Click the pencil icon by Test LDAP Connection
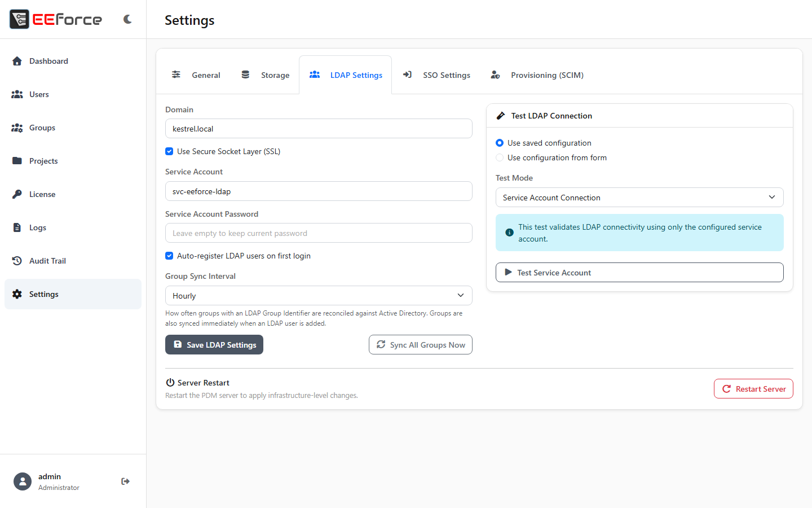 click(x=500, y=116)
